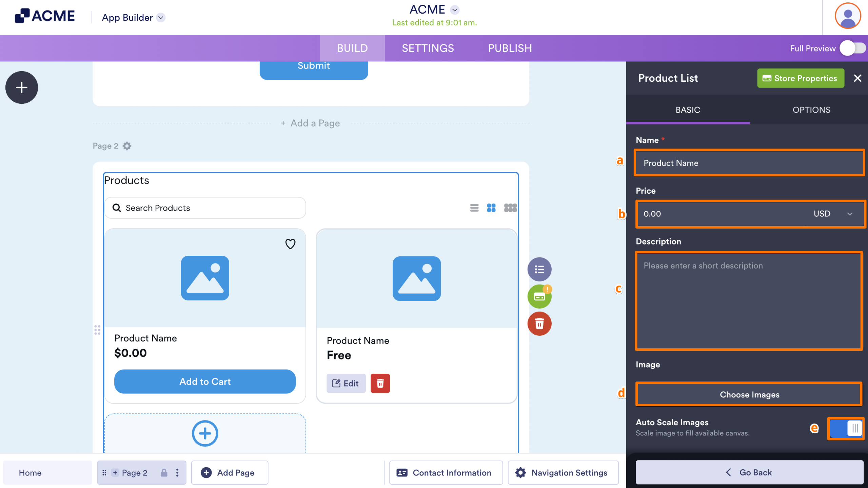This screenshot has height=488, width=868.
Task: Focus the Product Name input field
Action: (750, 163)
